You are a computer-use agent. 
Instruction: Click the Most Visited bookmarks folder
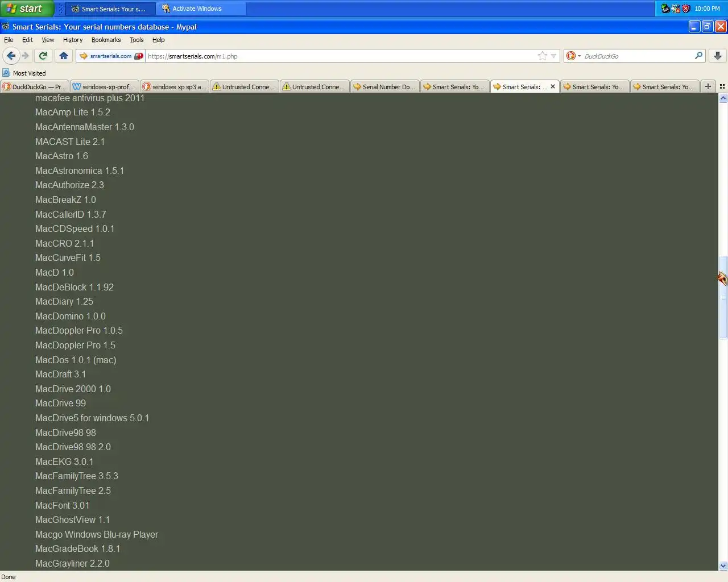(24, 73)
